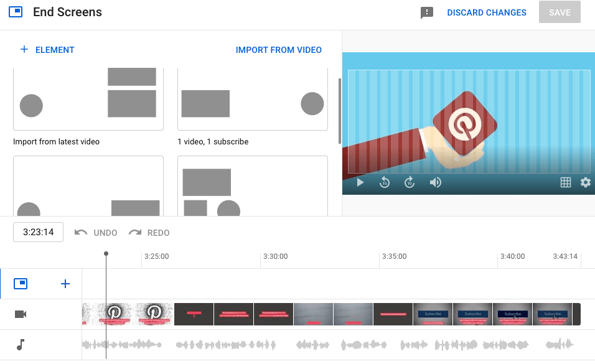Click the UNDO button
This screenshot has height=364, width=595.
point(96,232)
